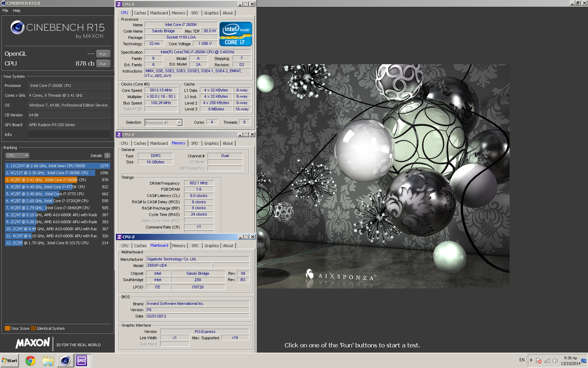The image size is (588, 368).
Task: Open Caches tab in top CPU-Z window
Action: [140, 13]
